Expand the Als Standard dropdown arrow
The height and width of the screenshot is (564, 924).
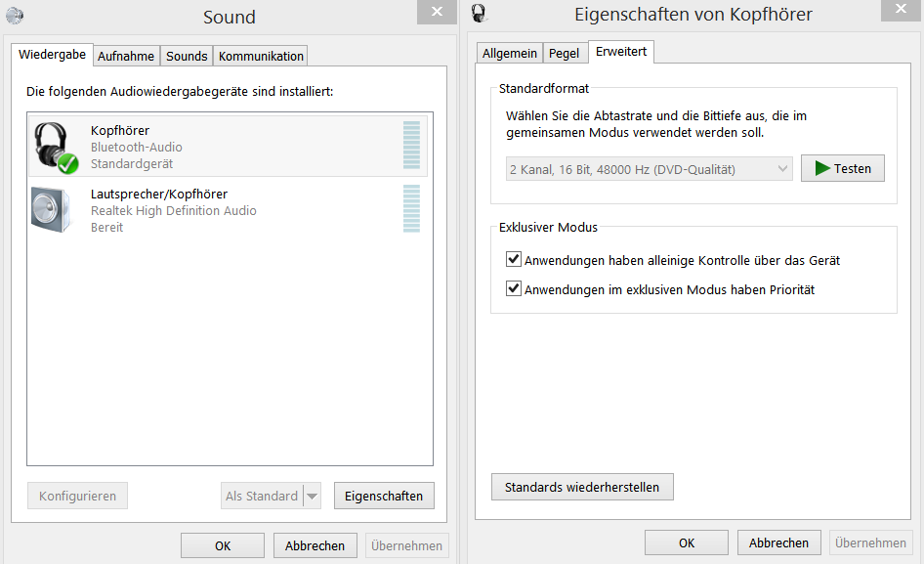[x=313, y=497]
